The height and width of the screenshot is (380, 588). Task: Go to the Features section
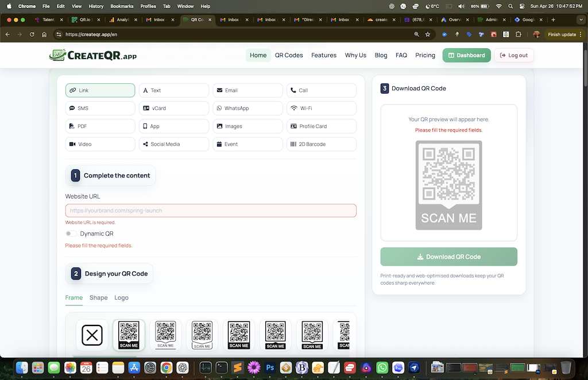[x=324, y=55]
